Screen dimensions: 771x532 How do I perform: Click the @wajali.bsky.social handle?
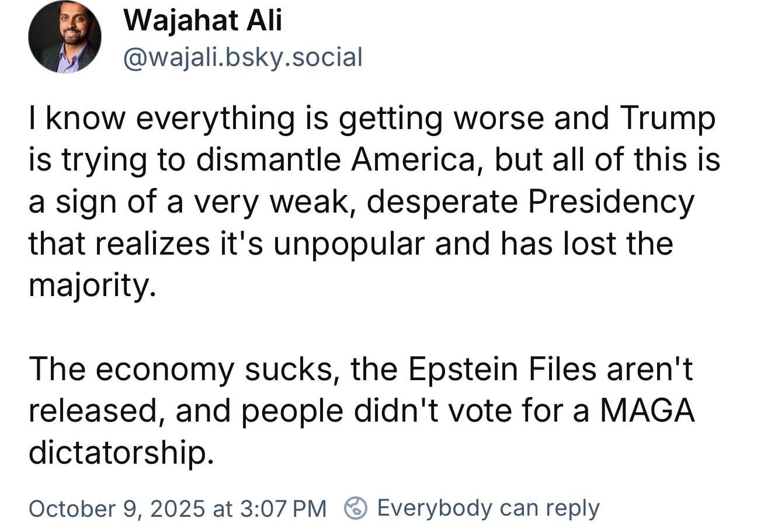[x=242, y=57]
